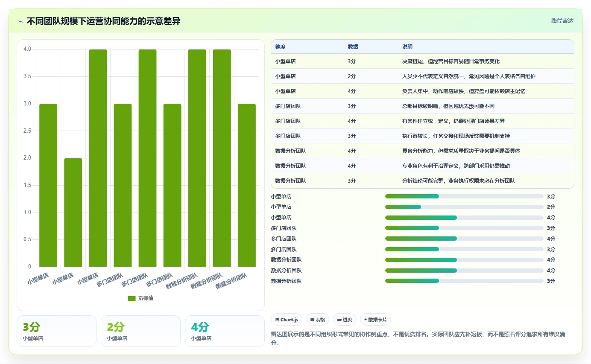Click chart bar for 多门店团队 valued 4
The width and height of the screenshot is (591, 364).
(147, 158)
